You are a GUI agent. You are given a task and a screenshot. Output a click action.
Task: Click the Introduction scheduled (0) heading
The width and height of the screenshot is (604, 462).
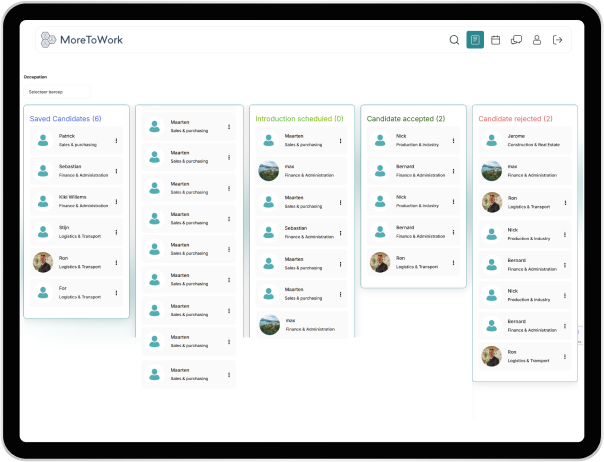tap(299, 119)
